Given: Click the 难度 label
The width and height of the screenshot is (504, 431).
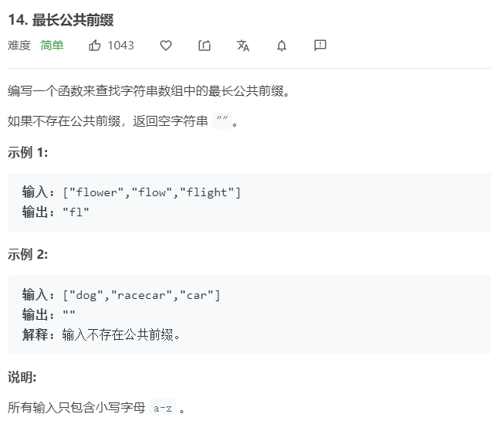Looking at the screenshot, I should point(19,46).
